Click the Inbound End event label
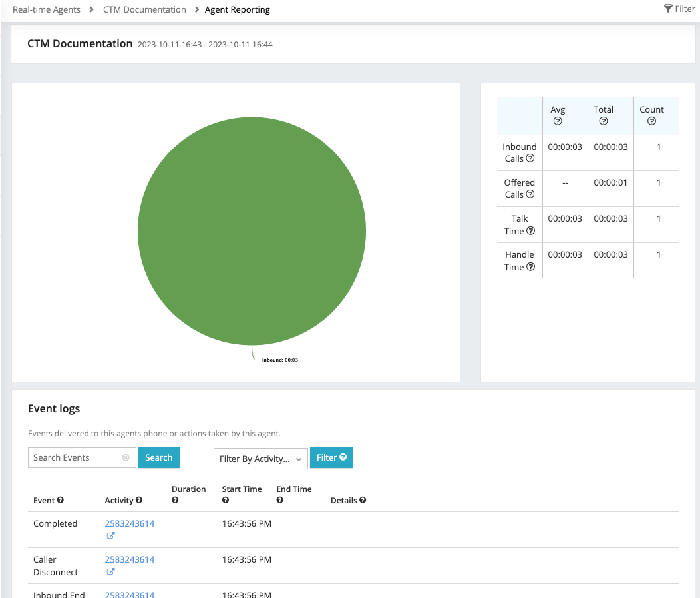 click(x=59, y=595)
